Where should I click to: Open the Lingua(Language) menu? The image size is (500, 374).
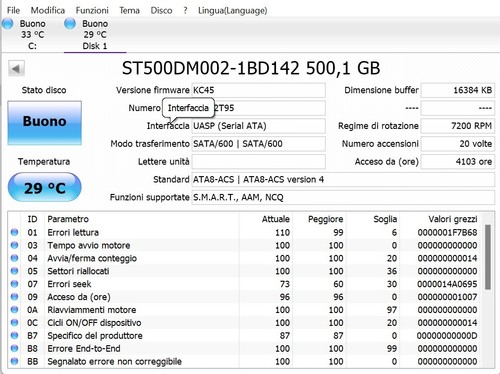pyautogui.click(x=232, y=10)
